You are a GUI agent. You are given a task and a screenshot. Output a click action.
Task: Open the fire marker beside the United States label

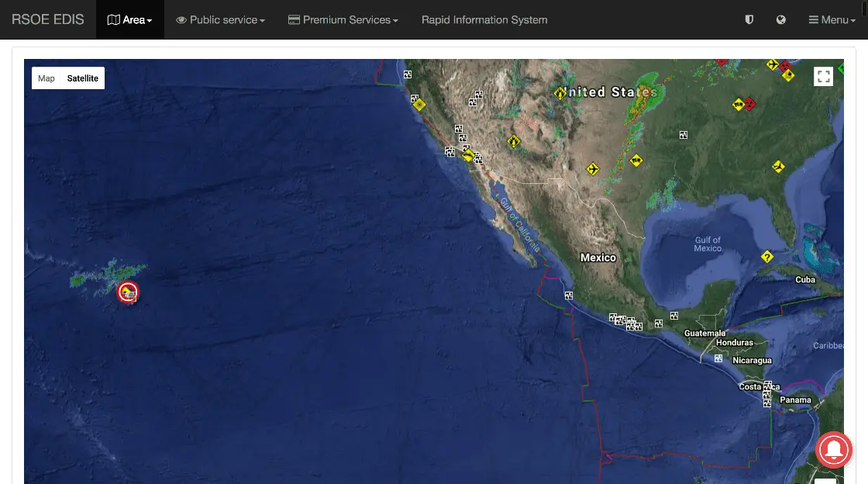point(560,93)
